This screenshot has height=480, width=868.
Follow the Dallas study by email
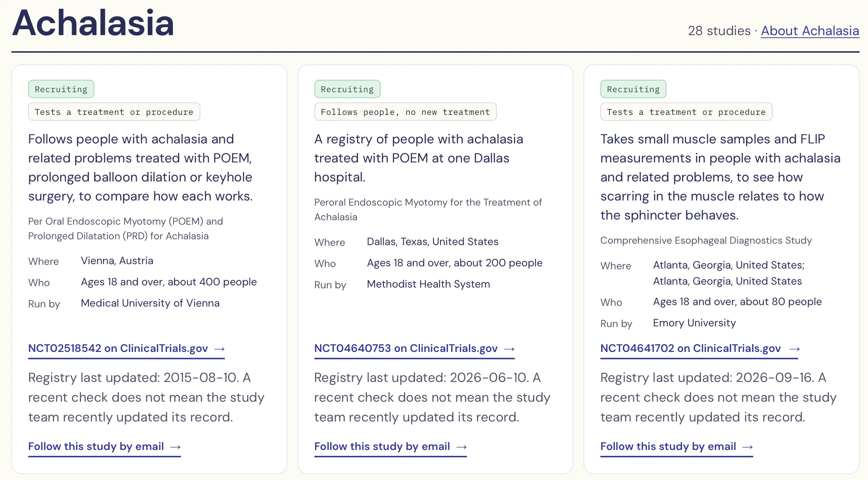point(390,447)
